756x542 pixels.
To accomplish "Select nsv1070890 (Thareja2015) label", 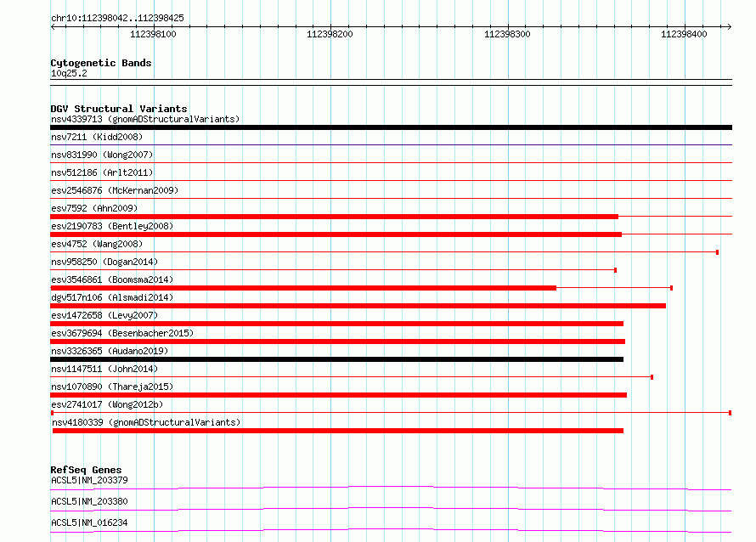I will [x=112, y=387].
